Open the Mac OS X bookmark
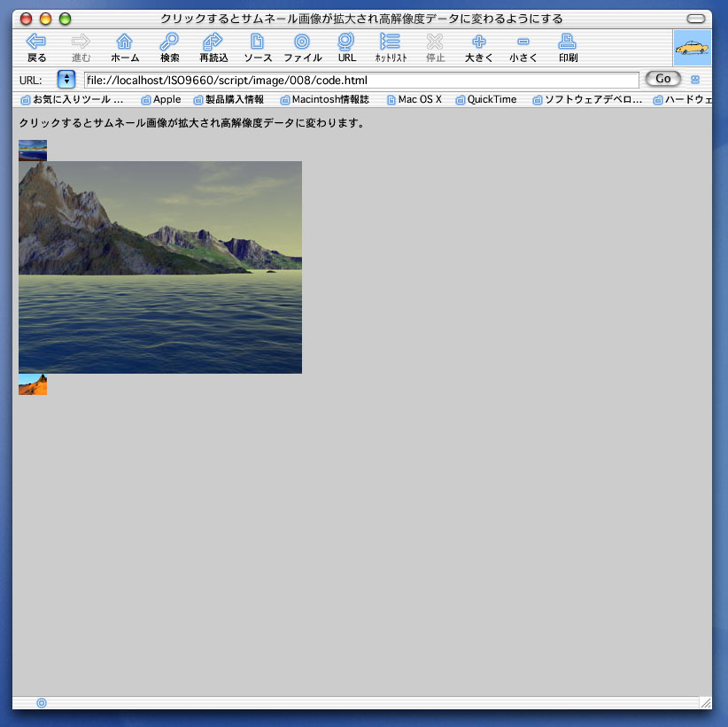728x727 pixels. tap(414, 99)
